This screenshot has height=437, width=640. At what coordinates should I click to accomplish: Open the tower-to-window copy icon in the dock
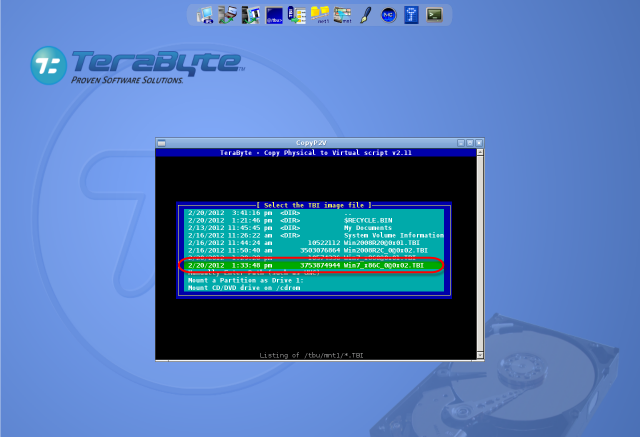point(251,15)
